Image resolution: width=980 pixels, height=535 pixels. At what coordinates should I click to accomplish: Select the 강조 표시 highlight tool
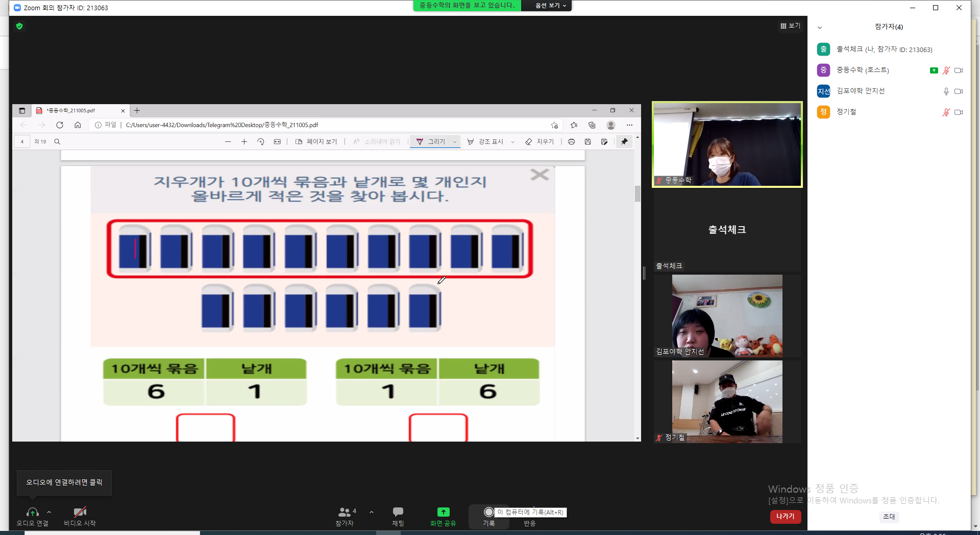coord(485,141)
